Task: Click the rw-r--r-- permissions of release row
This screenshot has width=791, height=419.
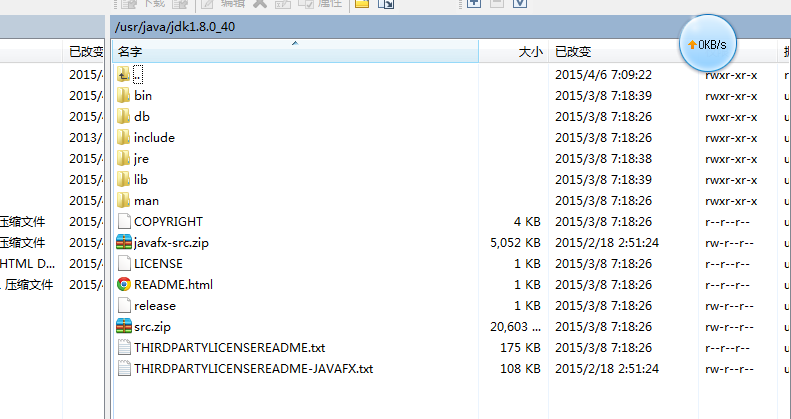Action: click(729, 306)
